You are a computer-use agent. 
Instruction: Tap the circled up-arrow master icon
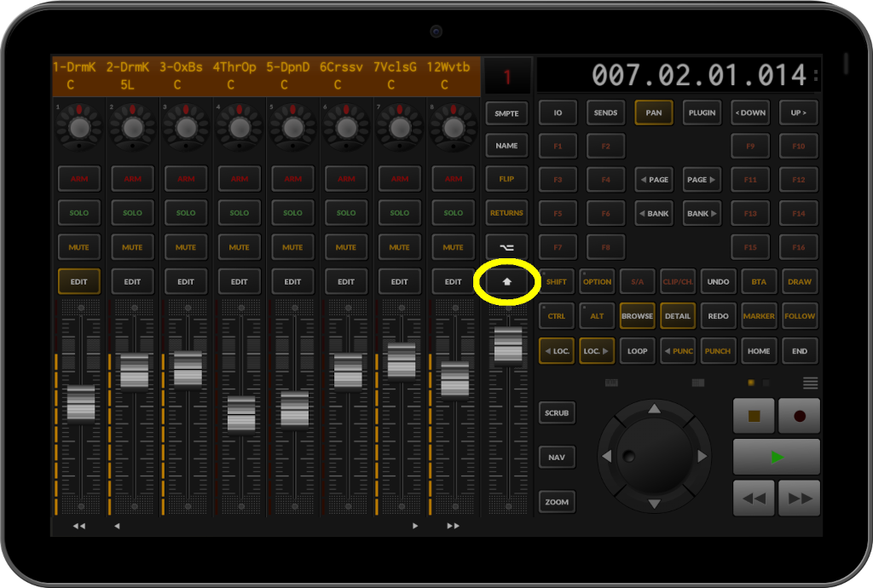[x=506, y=281]
